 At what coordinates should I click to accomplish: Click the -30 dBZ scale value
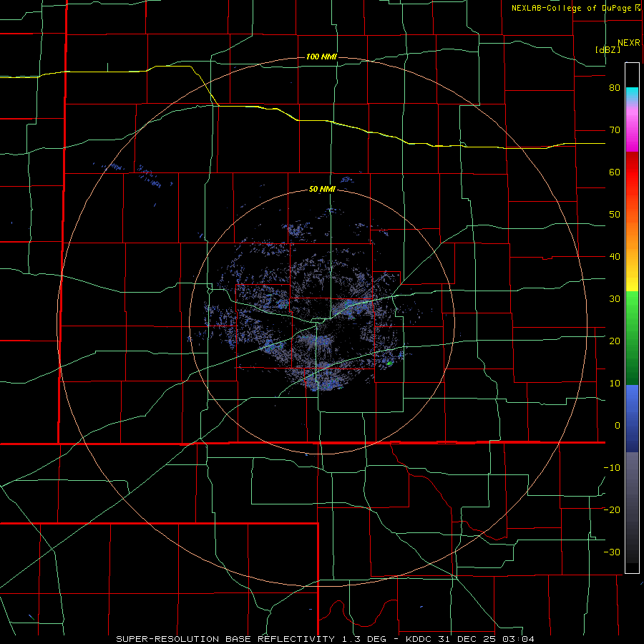[x=612, y=553]
